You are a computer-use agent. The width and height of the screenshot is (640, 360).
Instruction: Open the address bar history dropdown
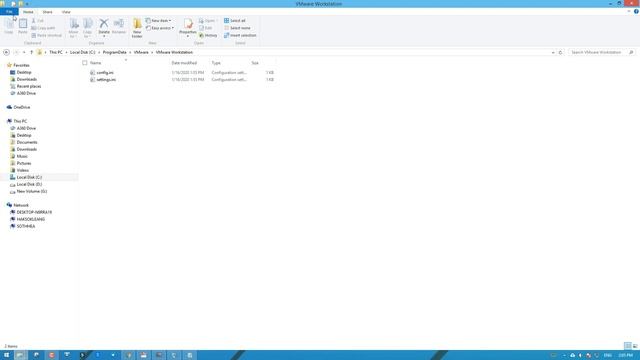tap(553, 52)
